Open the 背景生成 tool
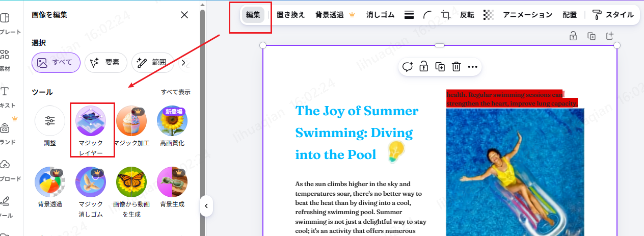Viewport: 644px width, 236px height. pyautogui.click(x=172, y=188)
